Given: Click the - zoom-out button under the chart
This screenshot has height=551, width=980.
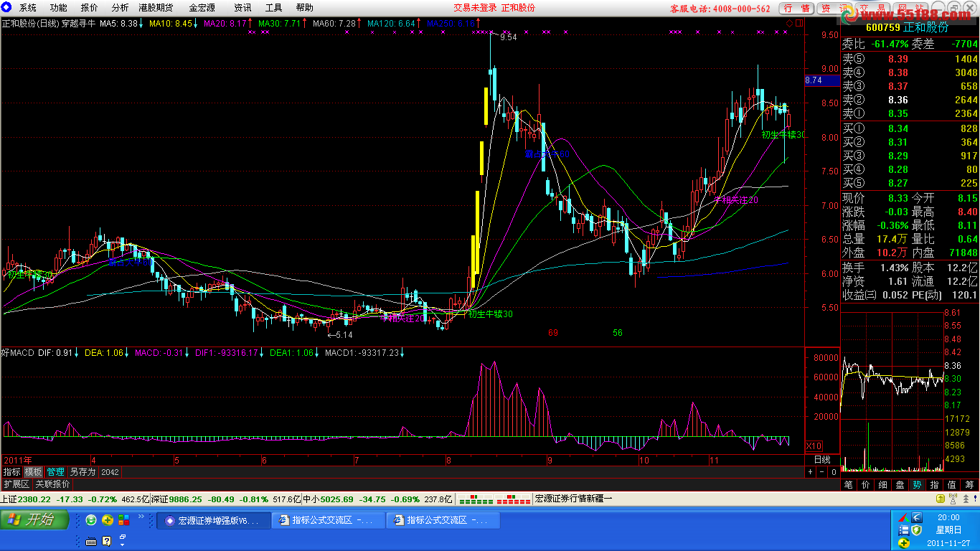Looking at the screenshot, I should coord(821,472).
